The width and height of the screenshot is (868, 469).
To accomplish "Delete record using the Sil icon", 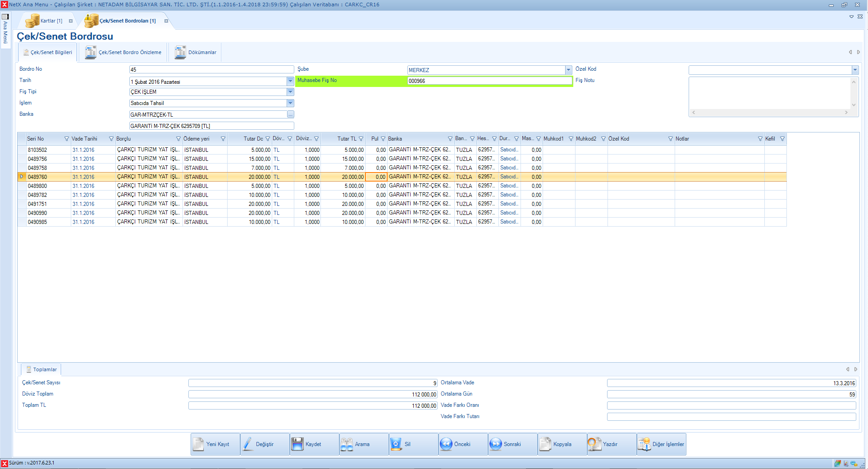I will point(396,444).
